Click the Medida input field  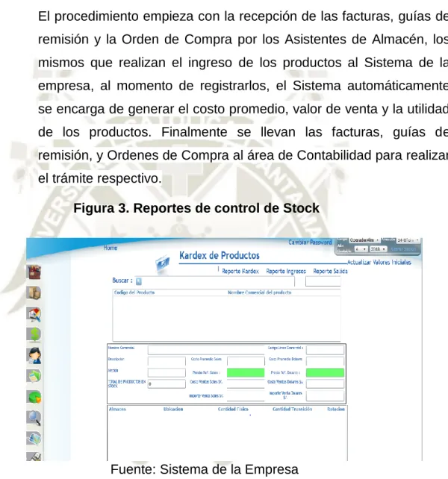167,372
